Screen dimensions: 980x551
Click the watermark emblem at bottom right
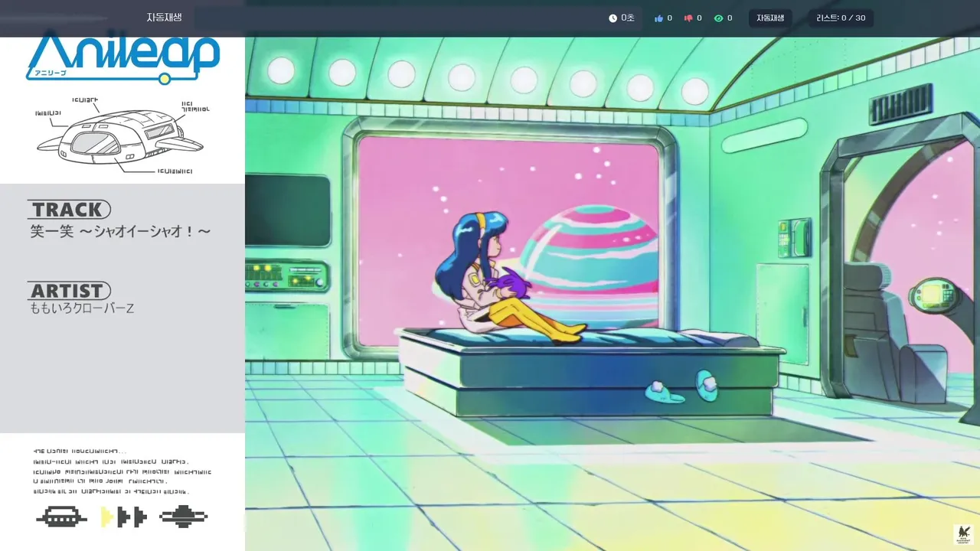[962, 534]
